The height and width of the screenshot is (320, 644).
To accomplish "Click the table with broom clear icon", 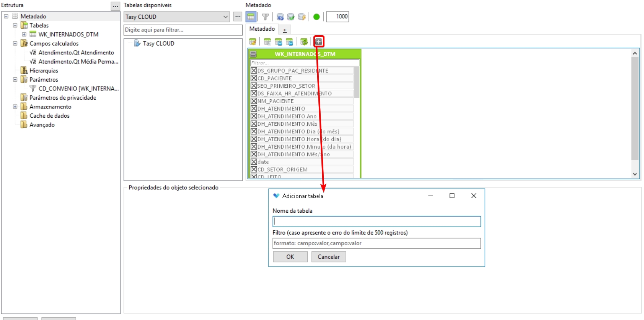I will [x=253, y=42].
